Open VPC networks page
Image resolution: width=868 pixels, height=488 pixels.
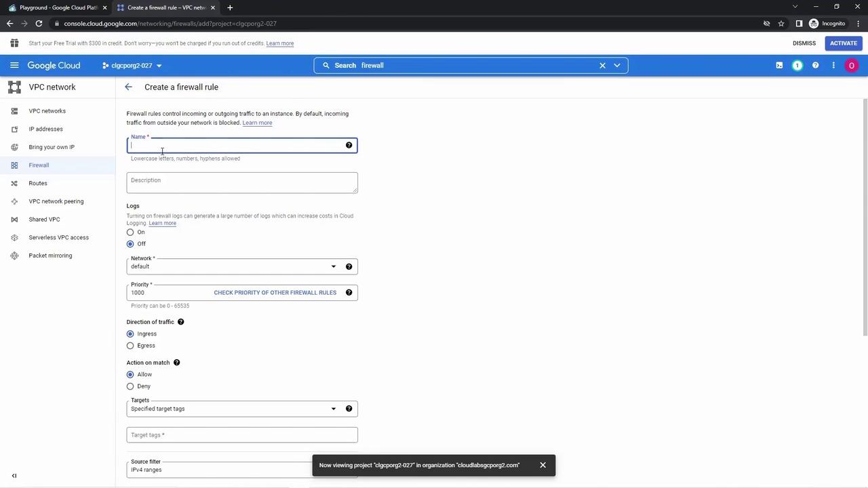[x=47, y=111]
